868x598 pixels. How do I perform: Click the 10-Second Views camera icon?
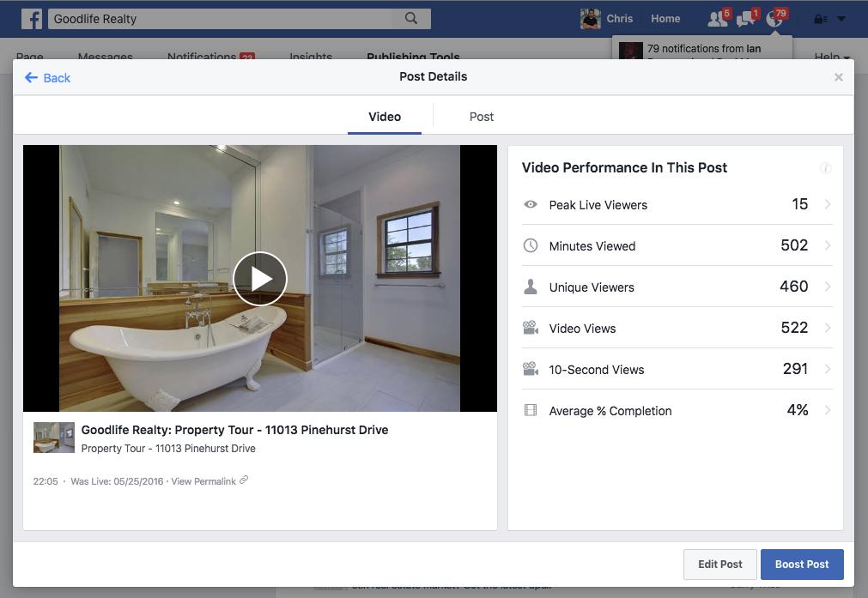coord(532,369)
